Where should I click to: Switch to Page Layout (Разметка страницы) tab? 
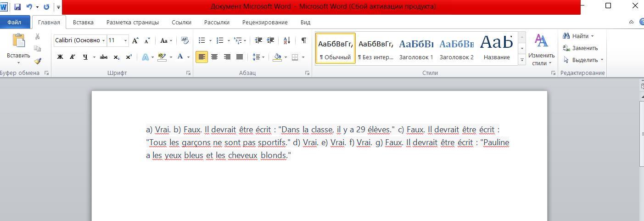click(133, 22)
